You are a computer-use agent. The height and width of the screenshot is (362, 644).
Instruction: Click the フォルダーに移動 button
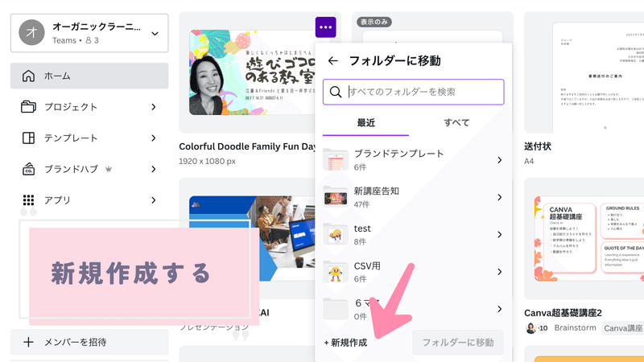458,343
